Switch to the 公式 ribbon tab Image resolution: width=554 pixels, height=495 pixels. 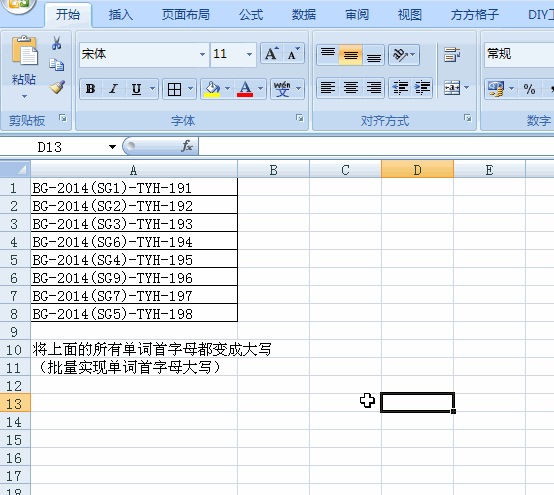click(251, 15)
